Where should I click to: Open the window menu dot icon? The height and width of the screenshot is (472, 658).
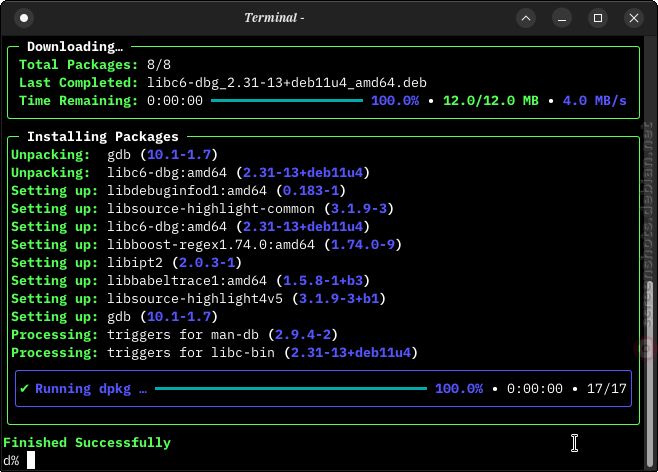pyautogui.click(x=24, y=18)
